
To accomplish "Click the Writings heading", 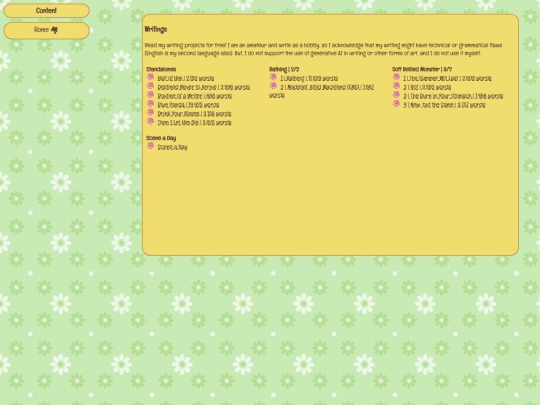I will [156, 30].
